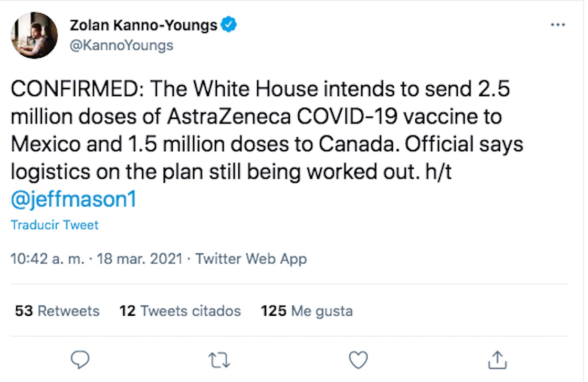Click the 10:42 a. m. timestamp
The height and width of the screenshot is (382, 588).
[46, 259]
